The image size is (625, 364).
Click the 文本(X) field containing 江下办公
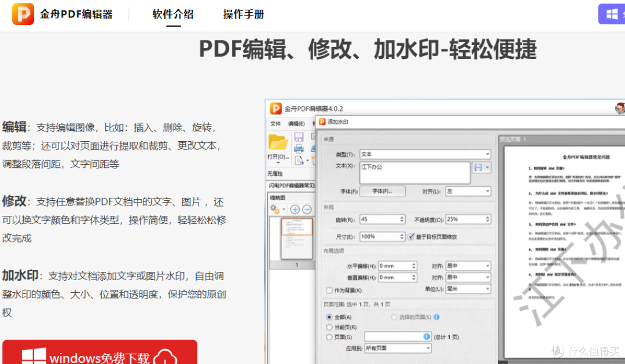pos(415,172)
